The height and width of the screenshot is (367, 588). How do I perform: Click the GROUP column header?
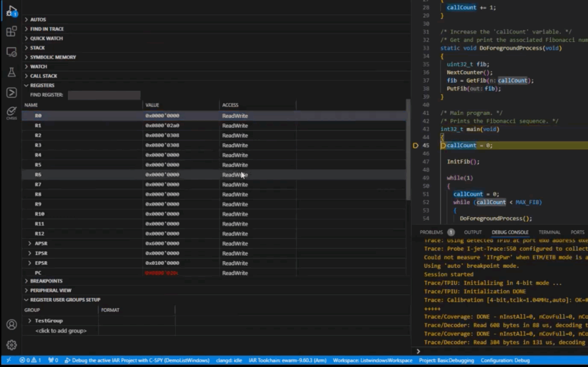click(32, 310)
